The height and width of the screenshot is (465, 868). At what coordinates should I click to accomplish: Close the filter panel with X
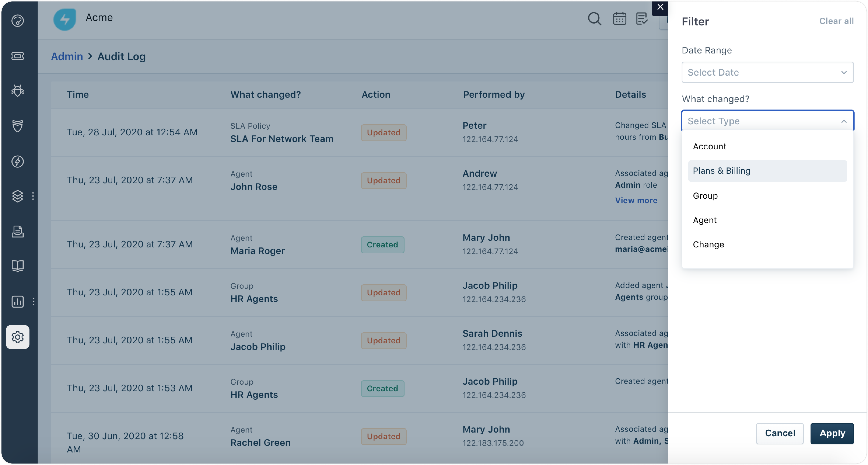coord(660,7)
